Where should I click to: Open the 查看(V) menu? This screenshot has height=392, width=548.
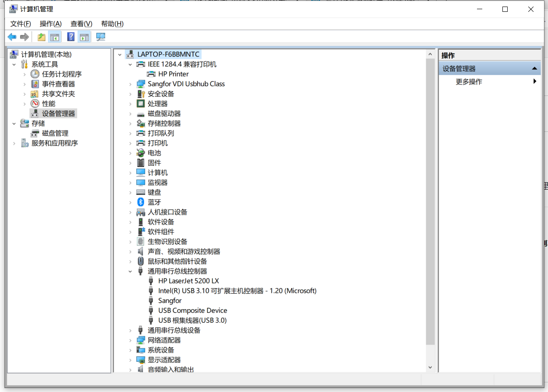[81, 24]
